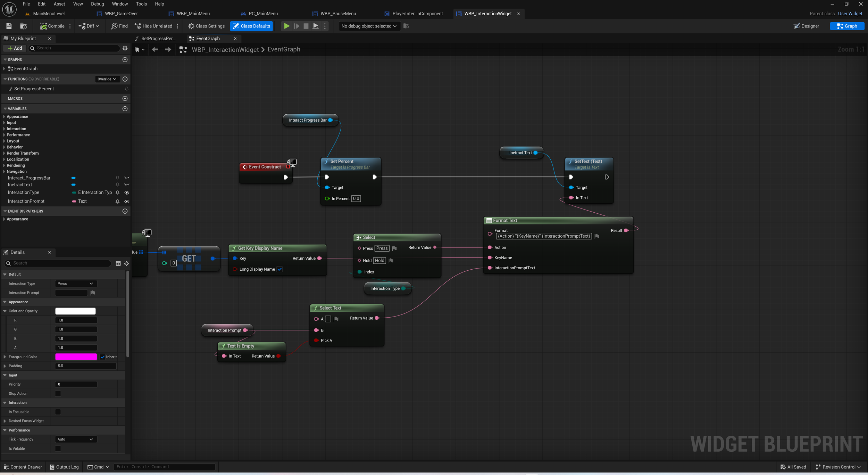Toggle Interact_ProgressBar visibility eye
This screenshot has height=475, width=868.
coord(127,178)
